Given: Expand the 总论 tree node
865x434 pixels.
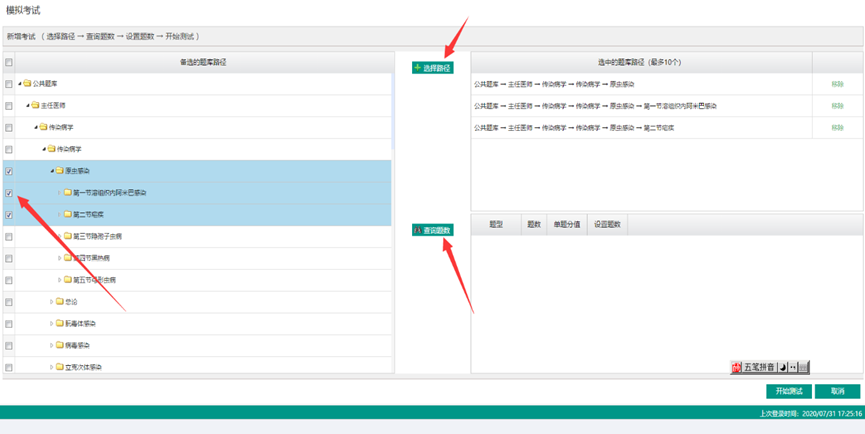Looking at the screenshot, I should pos(52,301).
